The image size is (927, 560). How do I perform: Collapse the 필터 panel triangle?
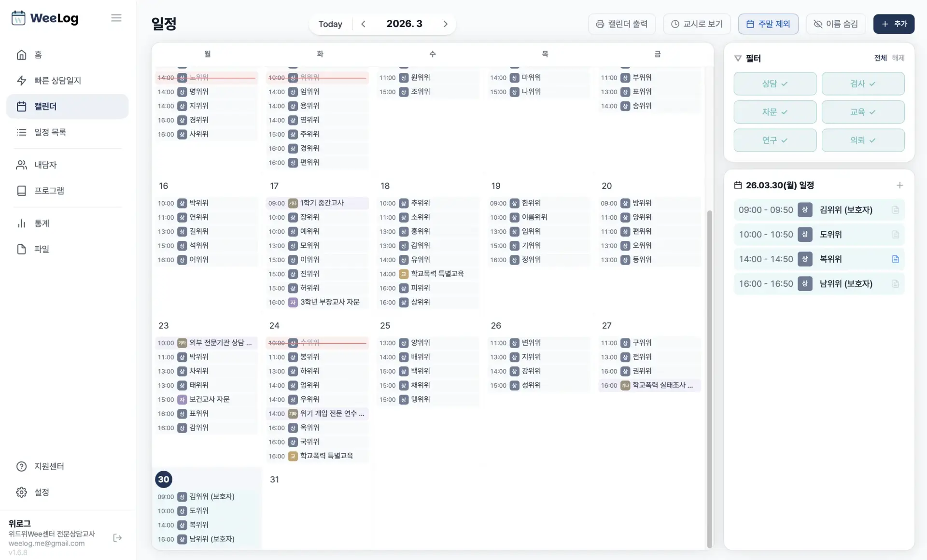point(738,58)
